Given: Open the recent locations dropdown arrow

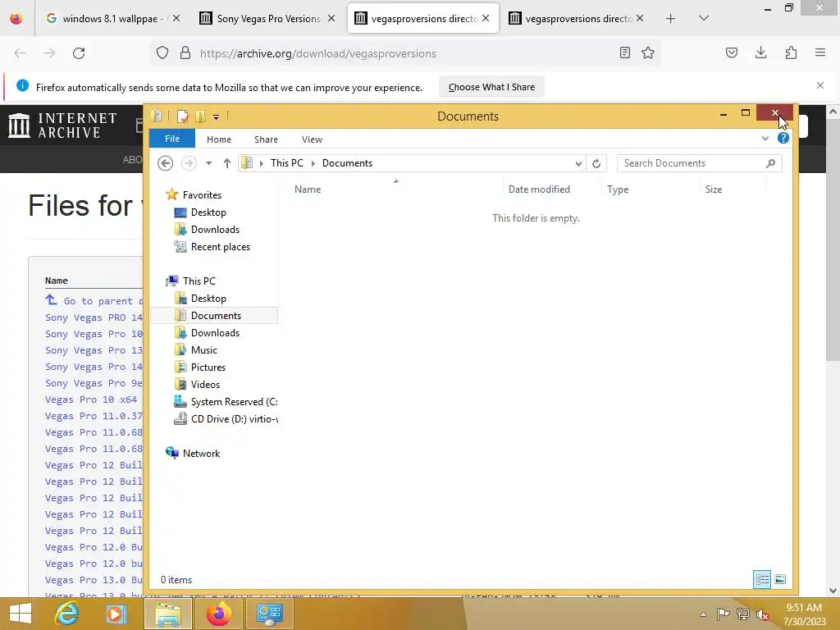Looking at the screenshot, I should pyautogui.click(x=209, y=163).
